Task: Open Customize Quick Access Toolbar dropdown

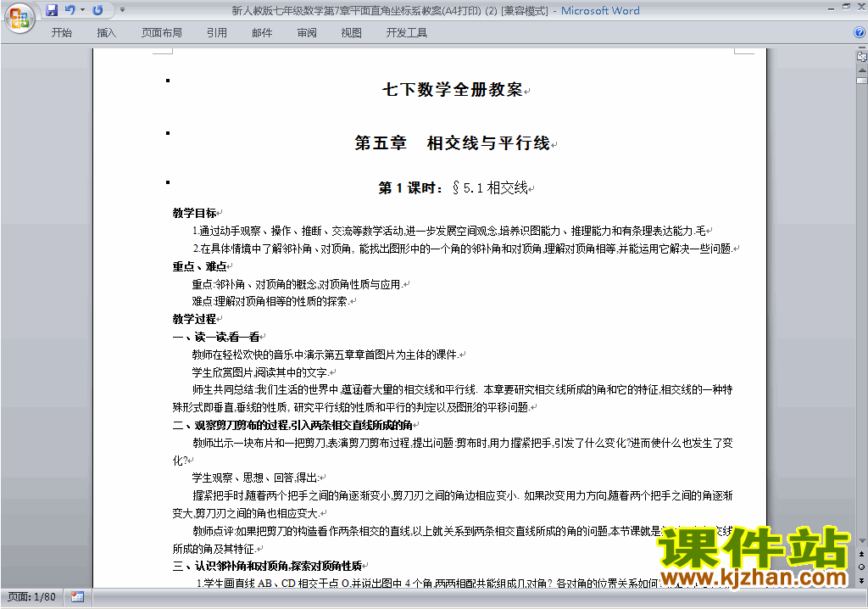Action: 122,10
